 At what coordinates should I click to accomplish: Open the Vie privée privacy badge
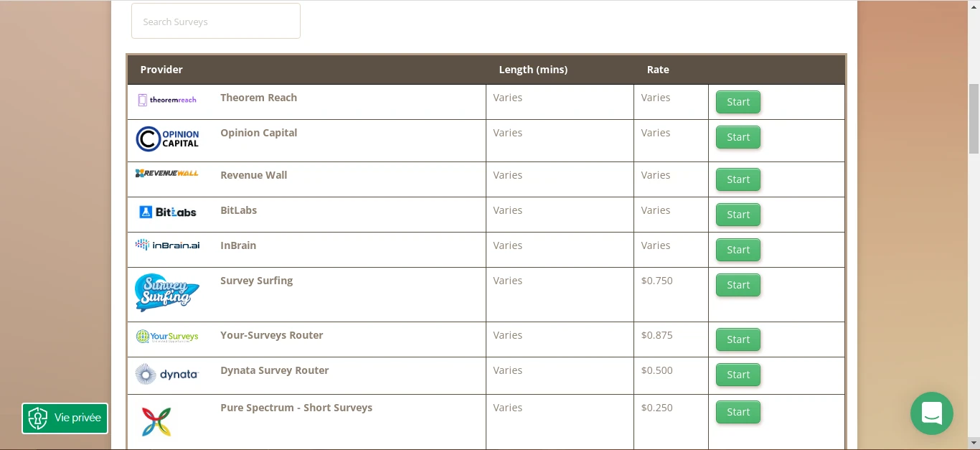pyautogui.click(x=65, y=418)
